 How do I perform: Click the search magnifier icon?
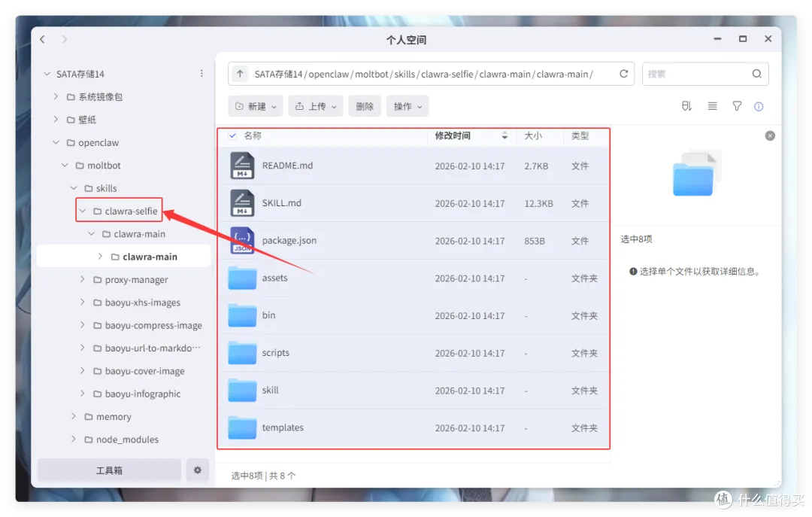(x=756, y=74)
